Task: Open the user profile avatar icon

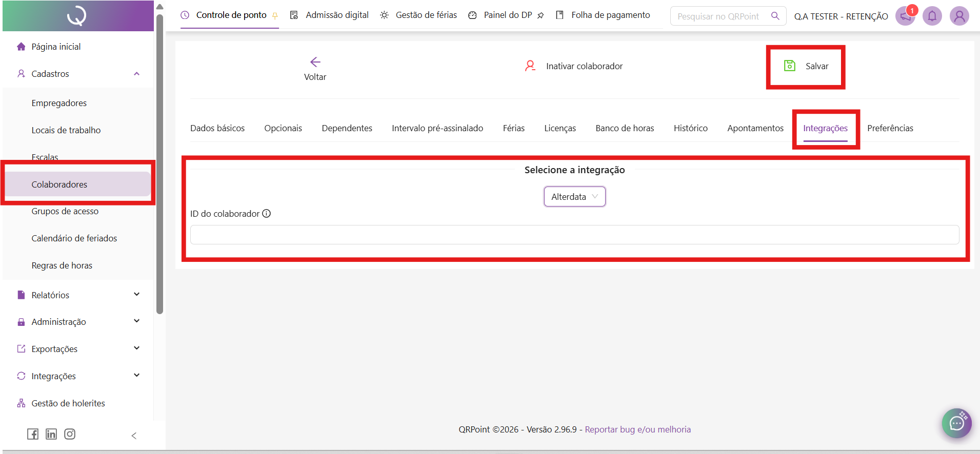Action: click(958, 16)
